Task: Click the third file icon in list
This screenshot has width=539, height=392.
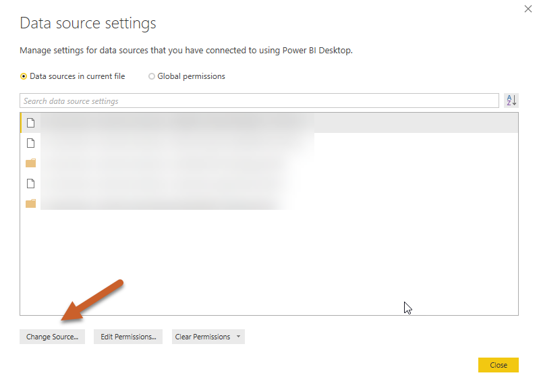Action: click(x=30, y=184)
